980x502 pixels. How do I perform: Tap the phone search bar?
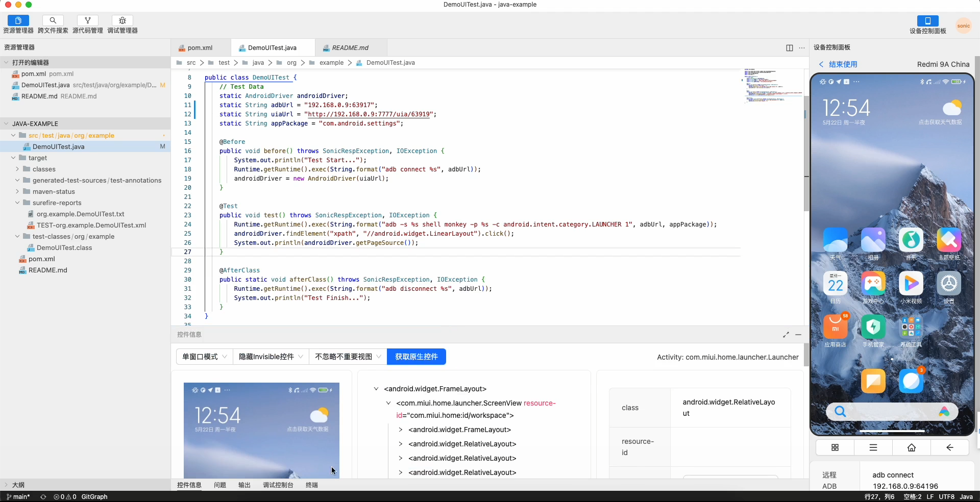tap(892, 412)
